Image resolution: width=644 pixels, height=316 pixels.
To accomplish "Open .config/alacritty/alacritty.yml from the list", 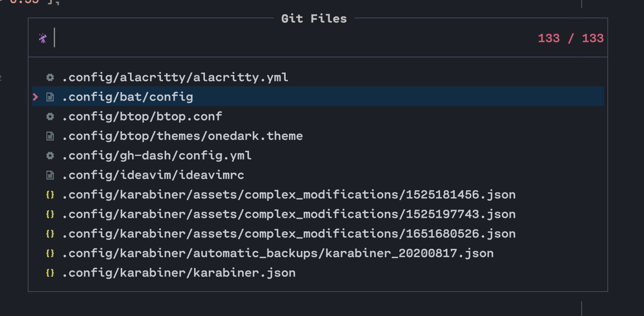I will 175,77.
